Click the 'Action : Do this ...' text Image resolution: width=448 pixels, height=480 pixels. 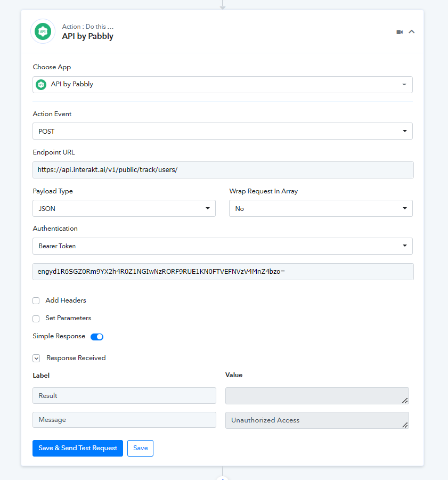87,27
